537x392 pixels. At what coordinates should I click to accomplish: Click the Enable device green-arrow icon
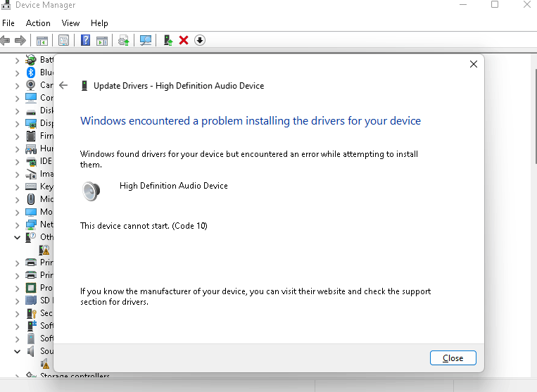point(168,40)
